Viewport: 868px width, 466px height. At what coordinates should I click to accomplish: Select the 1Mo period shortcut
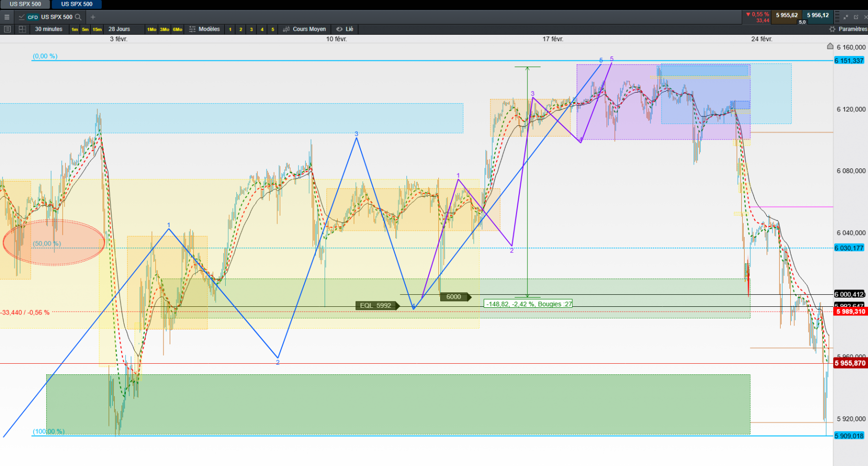151,29
